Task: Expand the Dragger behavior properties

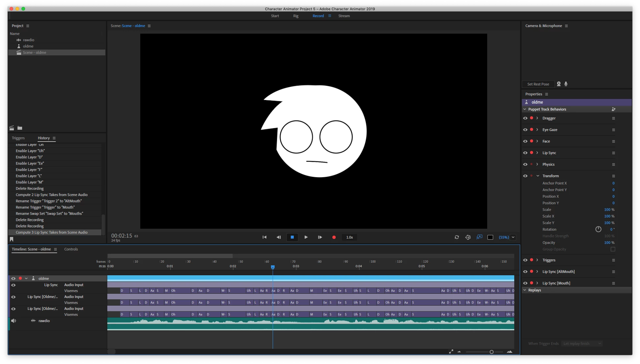Action: pyautogui.click(x=537, y=118)
